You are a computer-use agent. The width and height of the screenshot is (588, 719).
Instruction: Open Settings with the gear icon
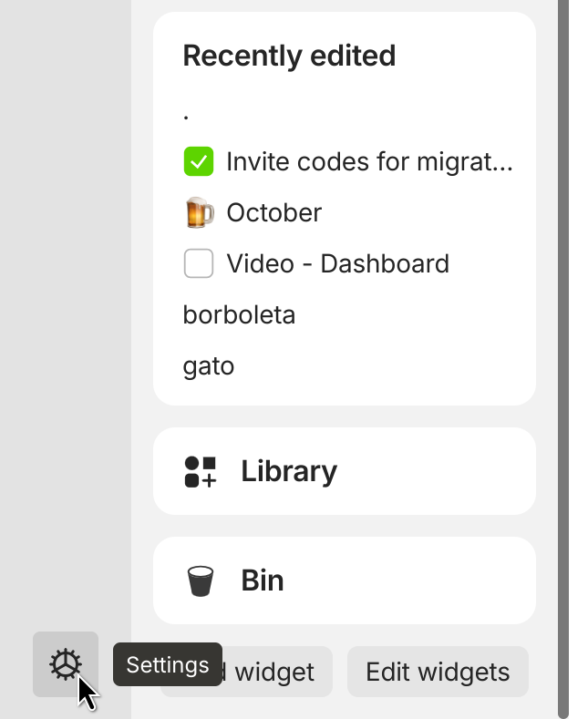coord(66,664)
